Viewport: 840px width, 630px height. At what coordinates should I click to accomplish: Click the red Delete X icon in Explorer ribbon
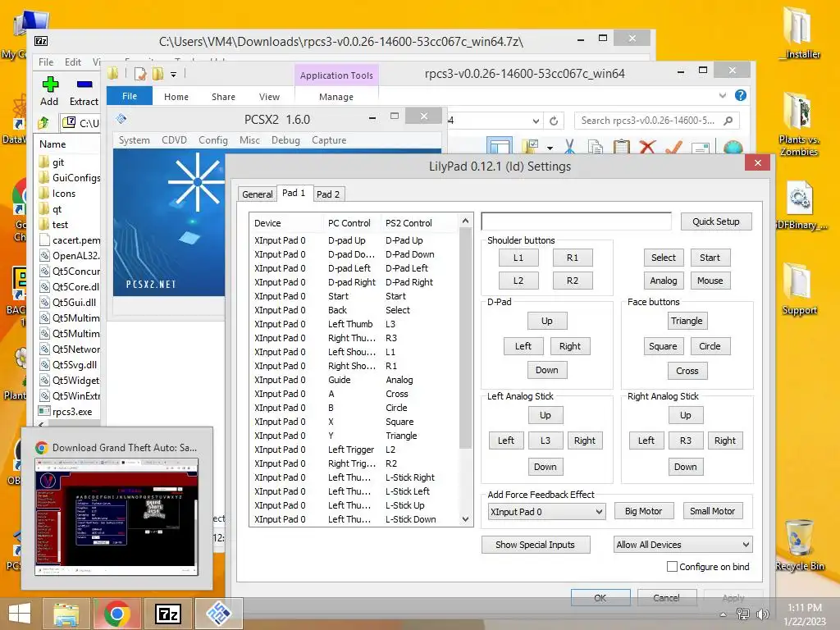point(647,147)
